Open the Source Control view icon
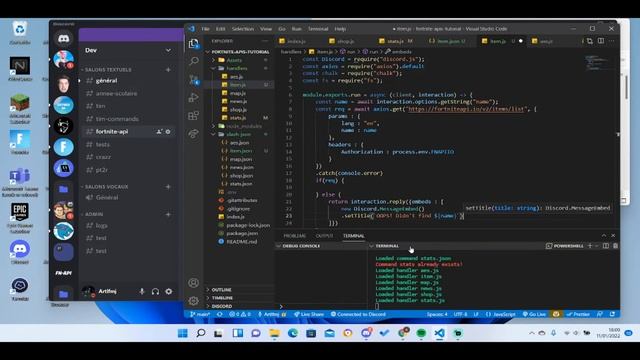 (x=194, y=80)
